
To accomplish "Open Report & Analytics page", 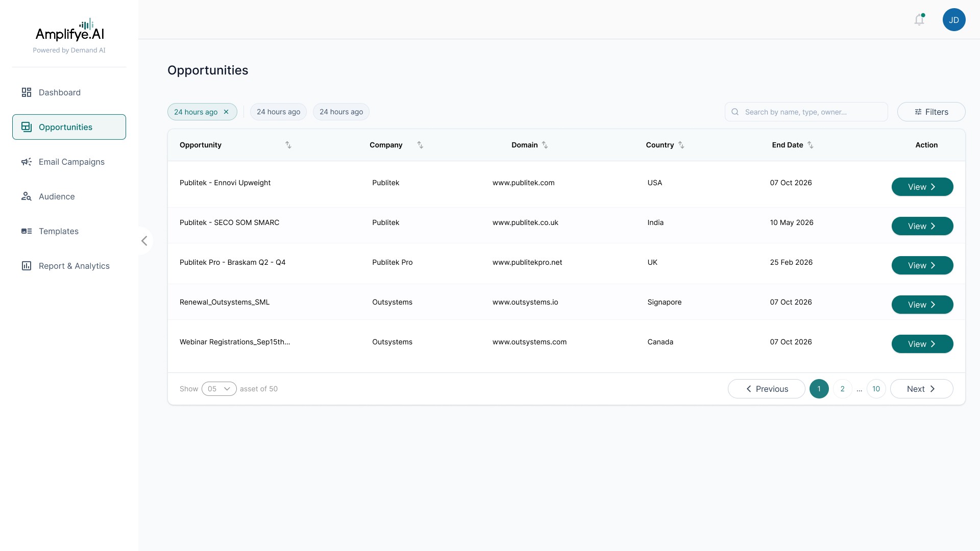I will pyautogui.click(x=74, y=266).
